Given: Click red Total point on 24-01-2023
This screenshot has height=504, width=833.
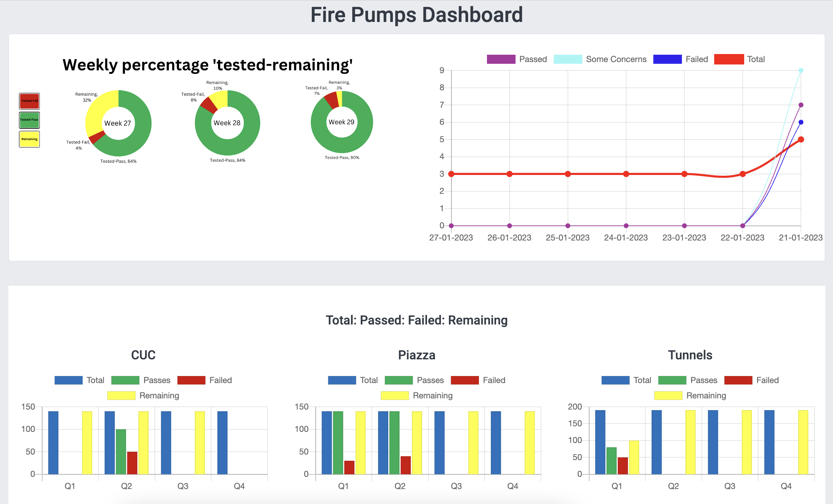Looking at the screenshot, I should [x=626, y=174].
